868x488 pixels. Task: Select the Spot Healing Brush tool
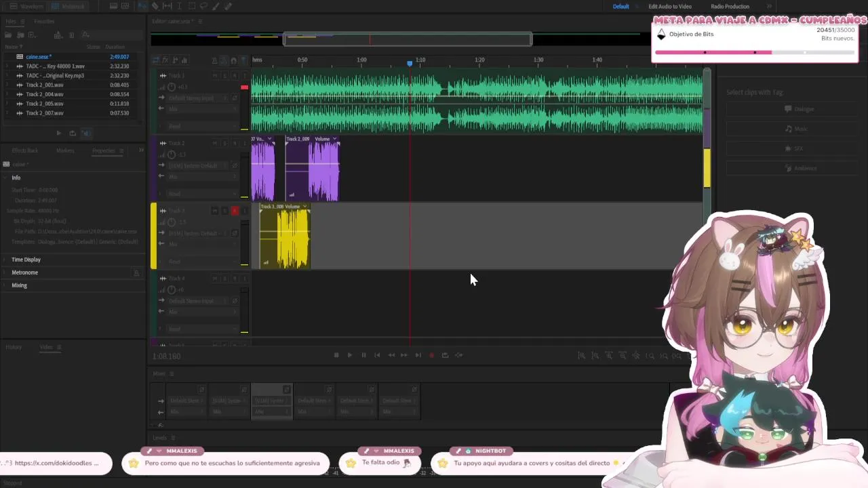[228, 6]
